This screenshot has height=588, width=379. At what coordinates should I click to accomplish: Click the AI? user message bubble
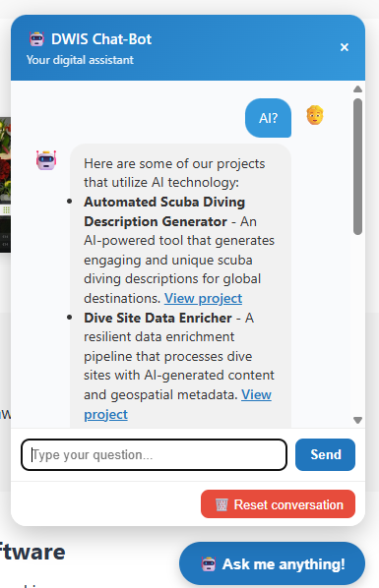click(268, 118)
